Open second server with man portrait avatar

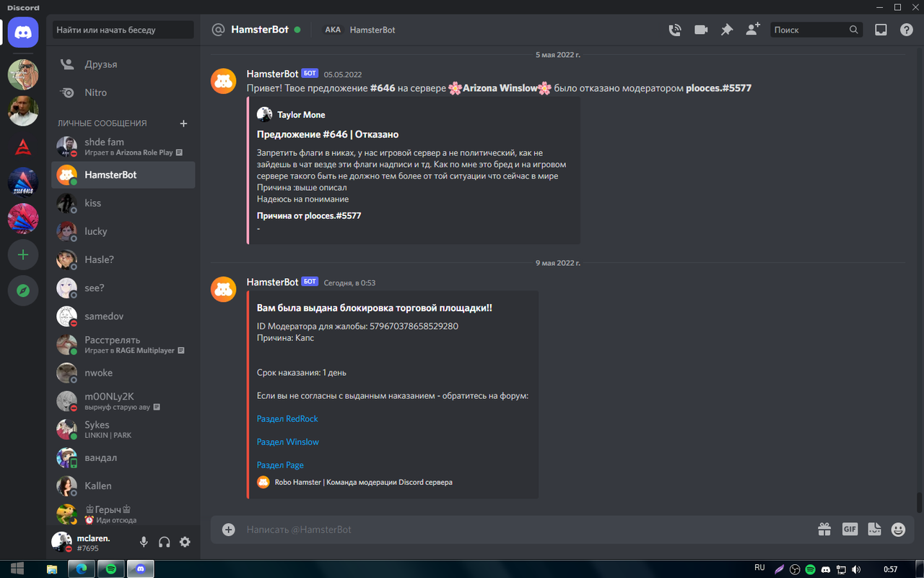point(23,111)
